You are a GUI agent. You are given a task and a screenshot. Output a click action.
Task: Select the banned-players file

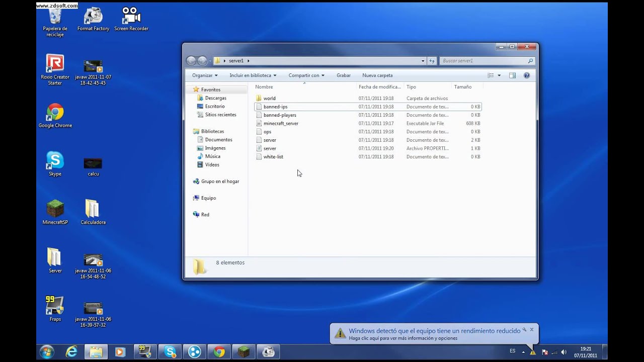tap(368, 115)
